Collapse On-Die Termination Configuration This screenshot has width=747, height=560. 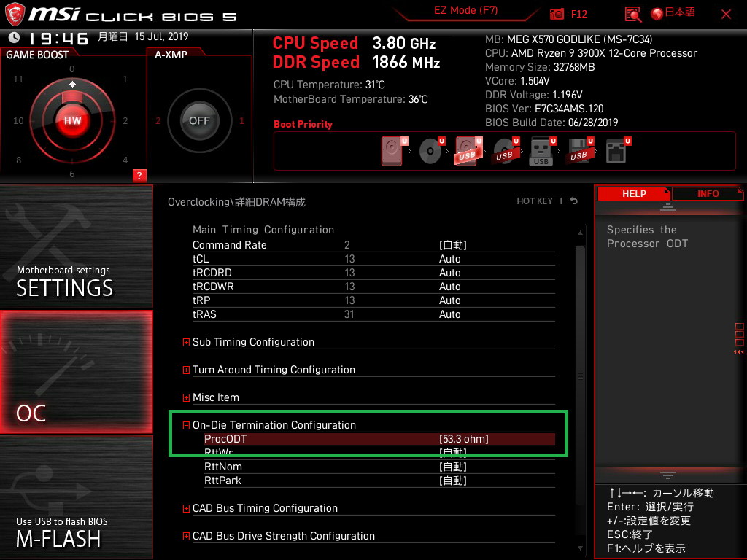(x=186, y=425)
